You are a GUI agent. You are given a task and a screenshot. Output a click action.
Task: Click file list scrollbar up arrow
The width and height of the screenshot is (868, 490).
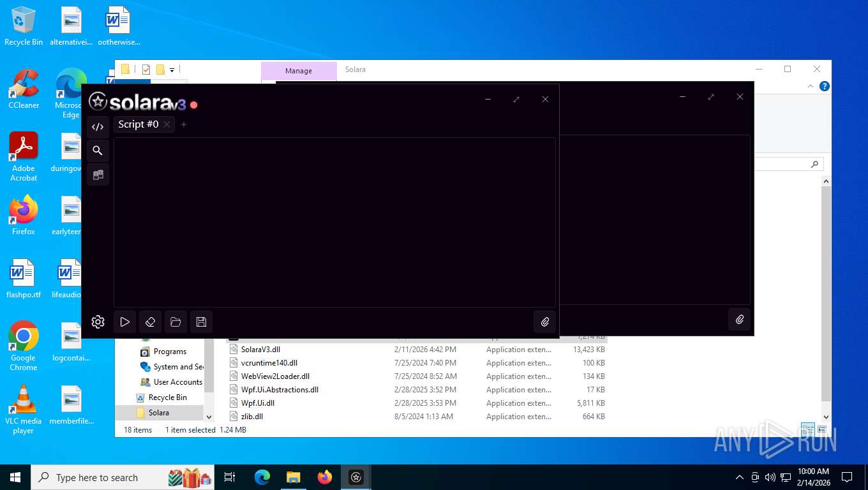(826, 181)
